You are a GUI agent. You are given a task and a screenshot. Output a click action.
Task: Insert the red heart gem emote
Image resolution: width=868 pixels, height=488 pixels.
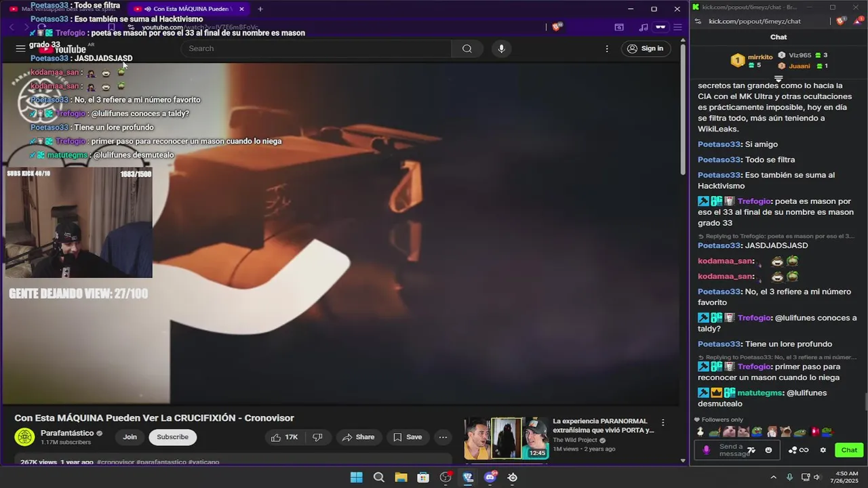pyautogui.click(x=815, y=432)
